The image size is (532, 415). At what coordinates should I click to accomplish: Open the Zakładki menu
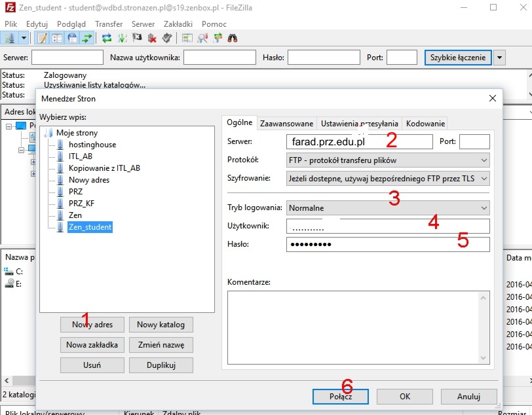[x=178, y=24]
